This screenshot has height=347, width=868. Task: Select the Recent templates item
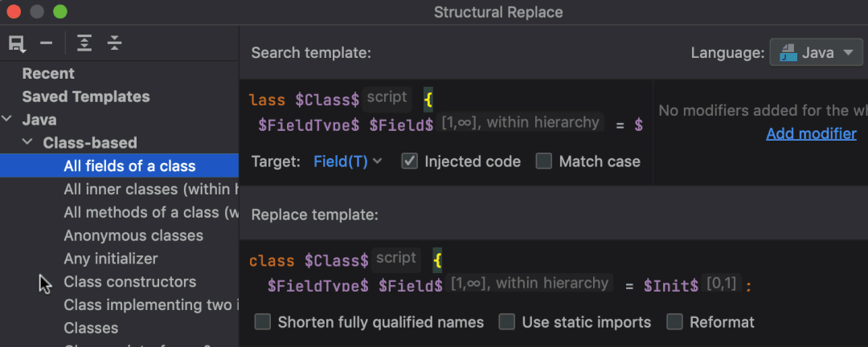pyautogui.click(x=48, y=73)
